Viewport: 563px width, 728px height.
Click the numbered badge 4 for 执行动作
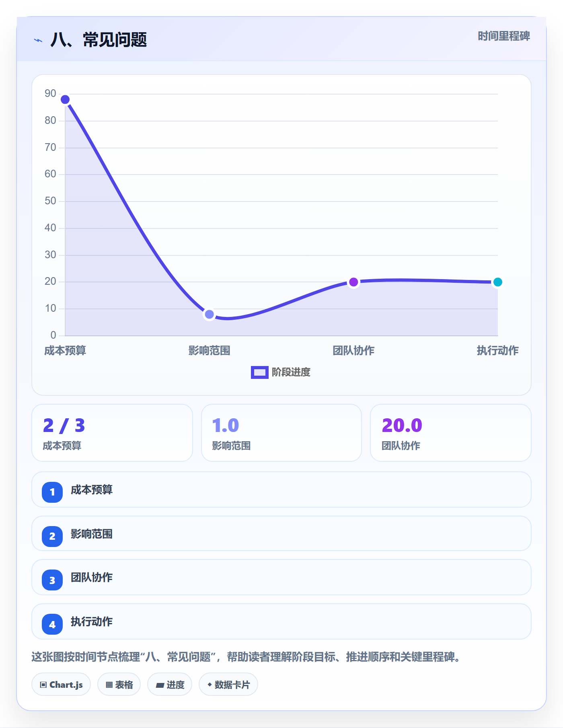point(52,624)
